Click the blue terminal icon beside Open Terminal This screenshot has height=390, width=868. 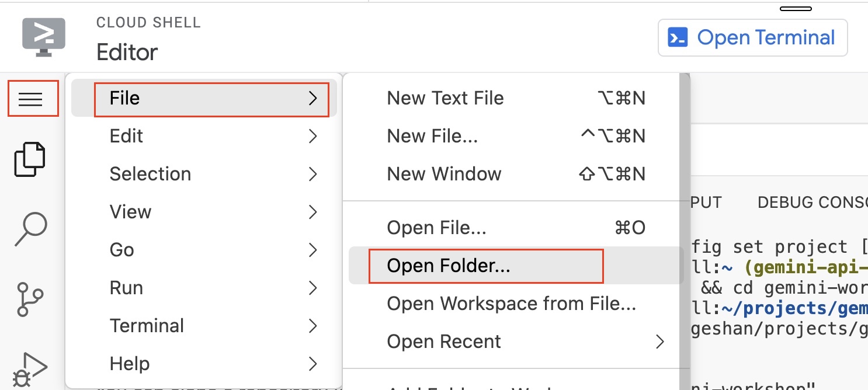tap(678, 37)
